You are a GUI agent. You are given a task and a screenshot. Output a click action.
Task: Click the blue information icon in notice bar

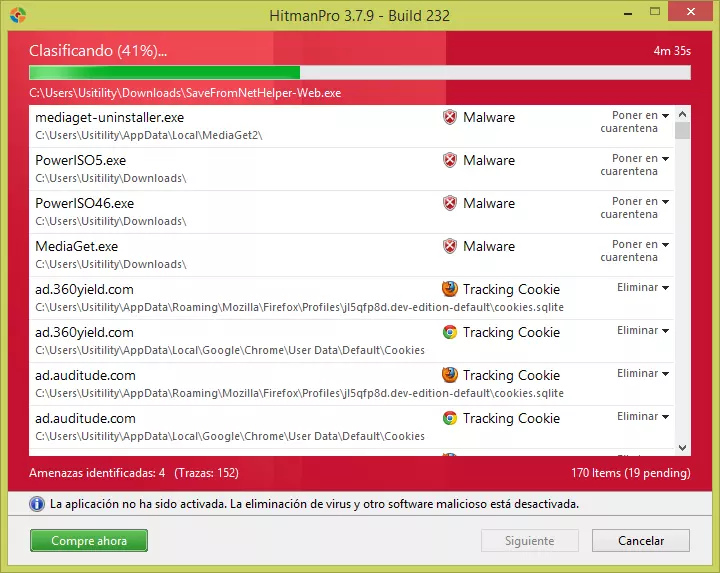37,504
